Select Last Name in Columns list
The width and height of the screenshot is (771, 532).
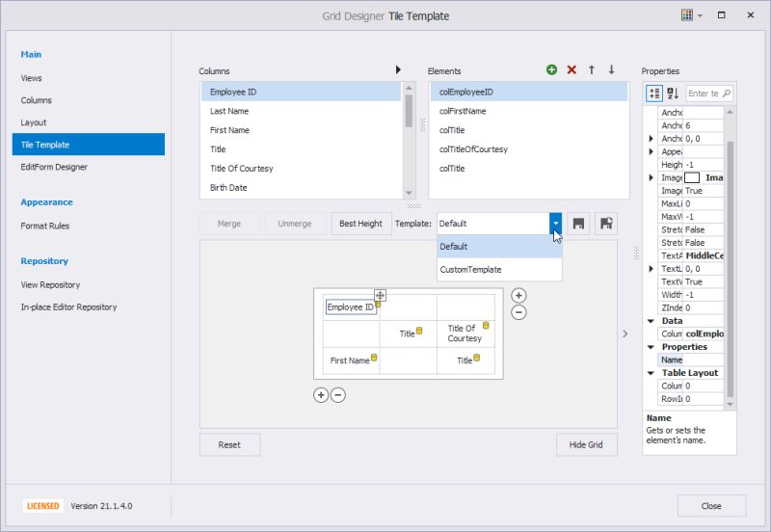302,111
